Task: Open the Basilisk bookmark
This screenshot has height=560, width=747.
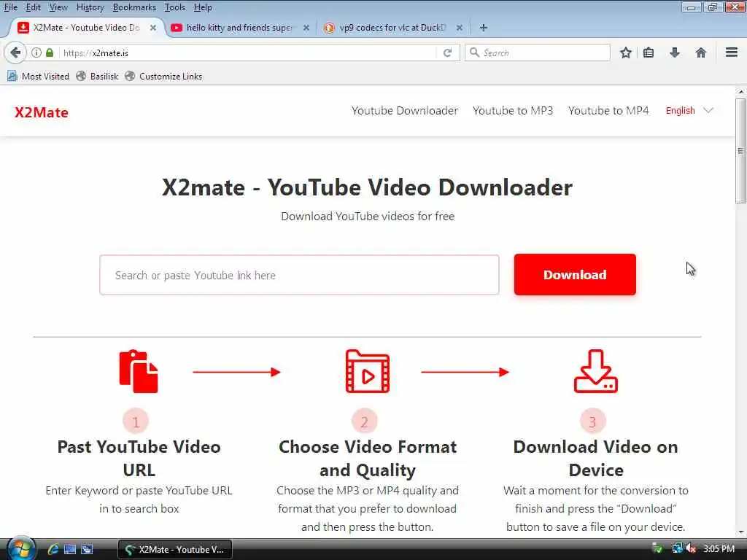Action: 97,76
